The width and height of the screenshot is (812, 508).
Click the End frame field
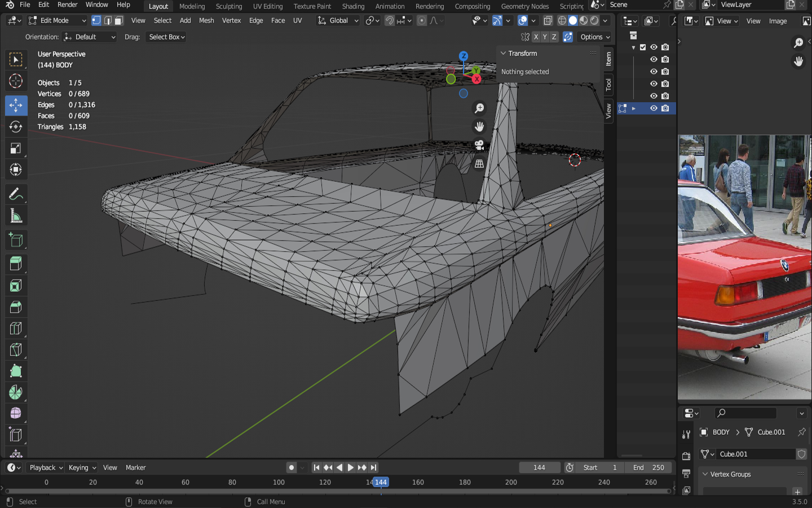tap(648, 467)
